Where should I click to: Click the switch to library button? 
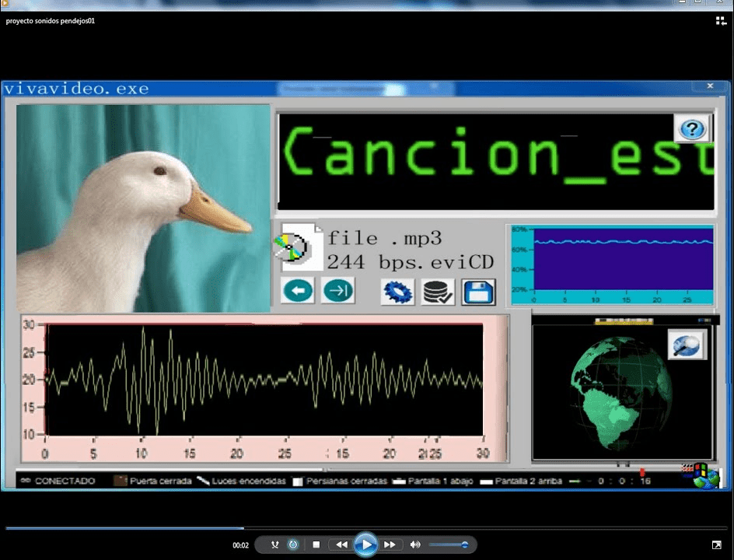click(721, 20)
